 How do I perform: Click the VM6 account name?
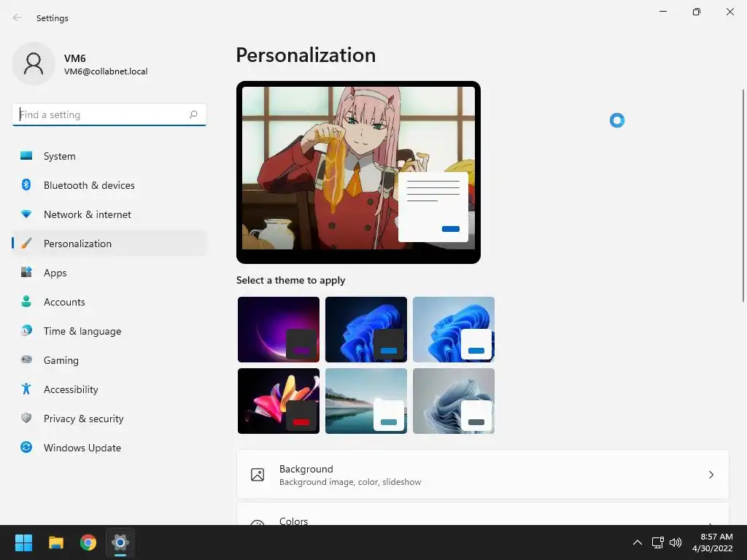tap(75, 58)
